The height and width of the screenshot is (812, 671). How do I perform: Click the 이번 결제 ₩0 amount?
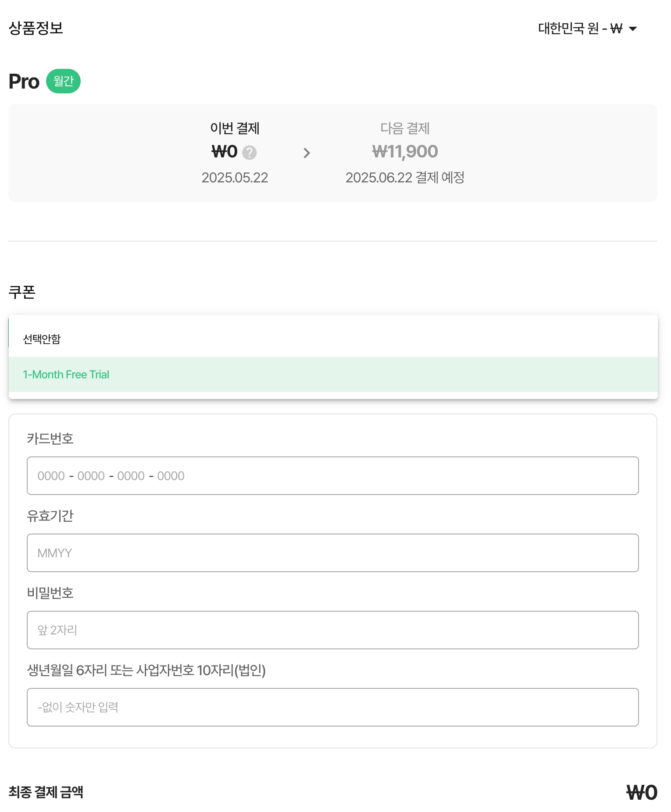tap(225, 152)
